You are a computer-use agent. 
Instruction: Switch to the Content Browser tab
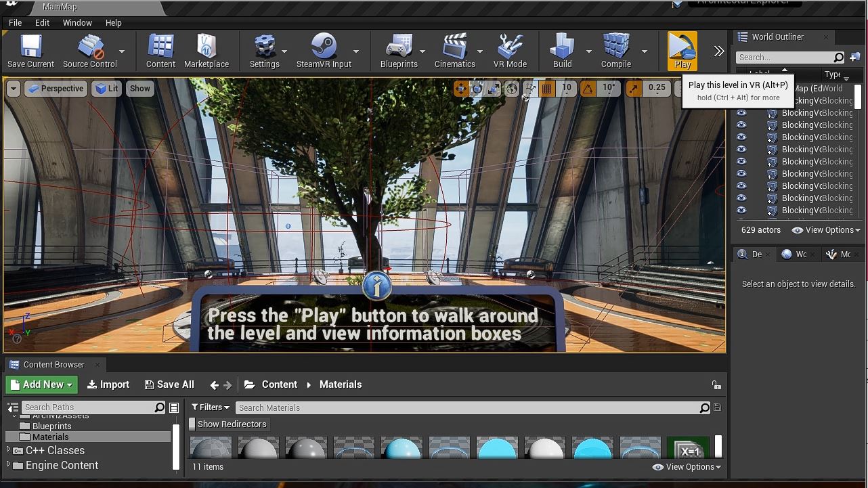tap(54, 364)
